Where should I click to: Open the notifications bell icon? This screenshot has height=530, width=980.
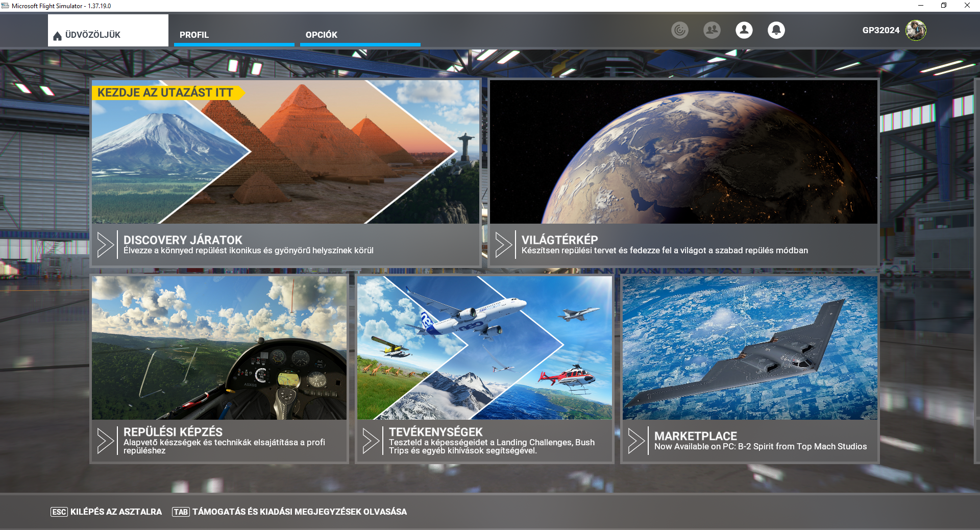(776, 30)
